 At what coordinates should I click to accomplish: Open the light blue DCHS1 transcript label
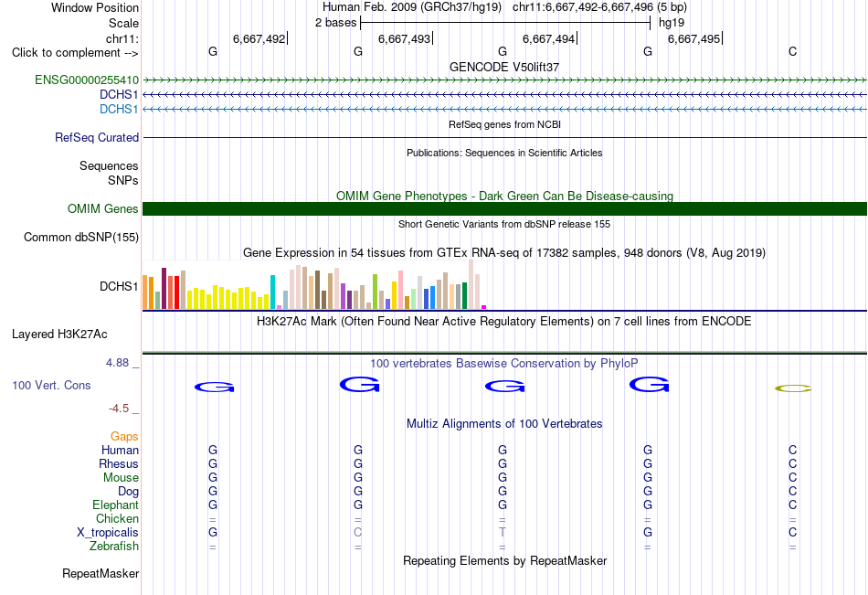pyautogui.click(x=119, y=109)
